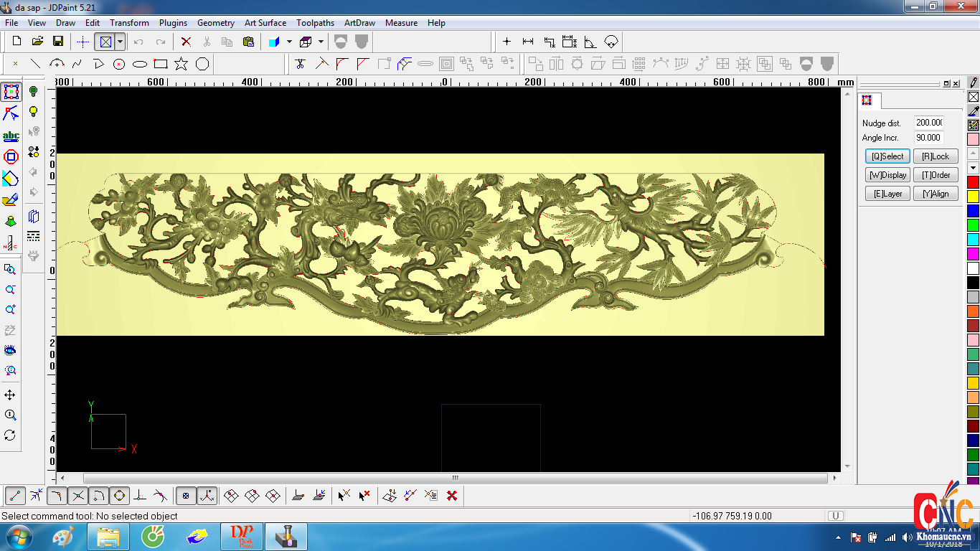
Task: Open the Art Surface menu
Action: (265, 23)
